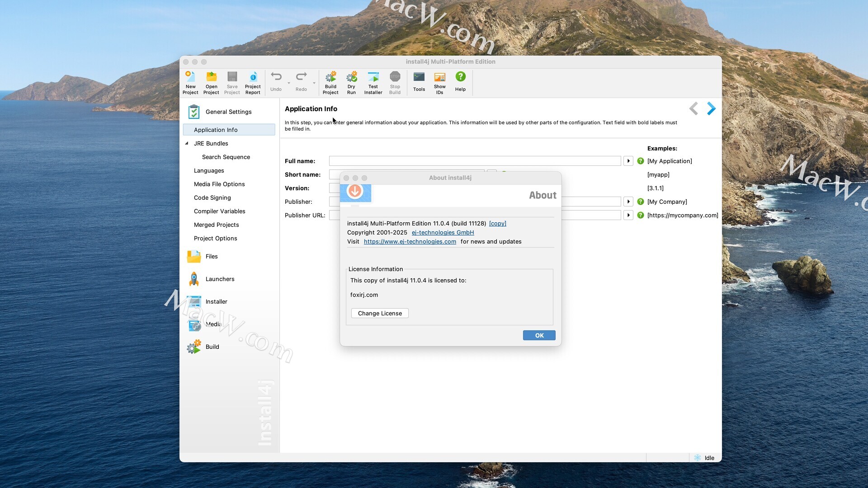Click help icon next to Publisher

pos(641,202)
